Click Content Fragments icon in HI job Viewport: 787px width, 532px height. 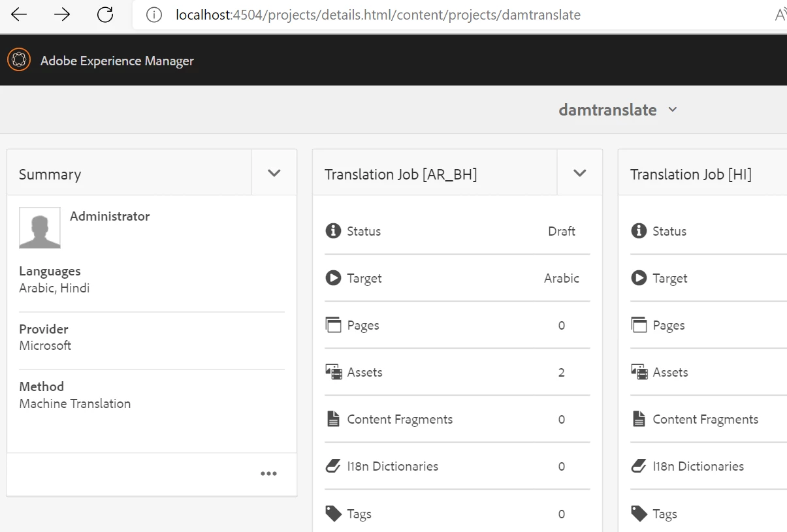(639, 419)
